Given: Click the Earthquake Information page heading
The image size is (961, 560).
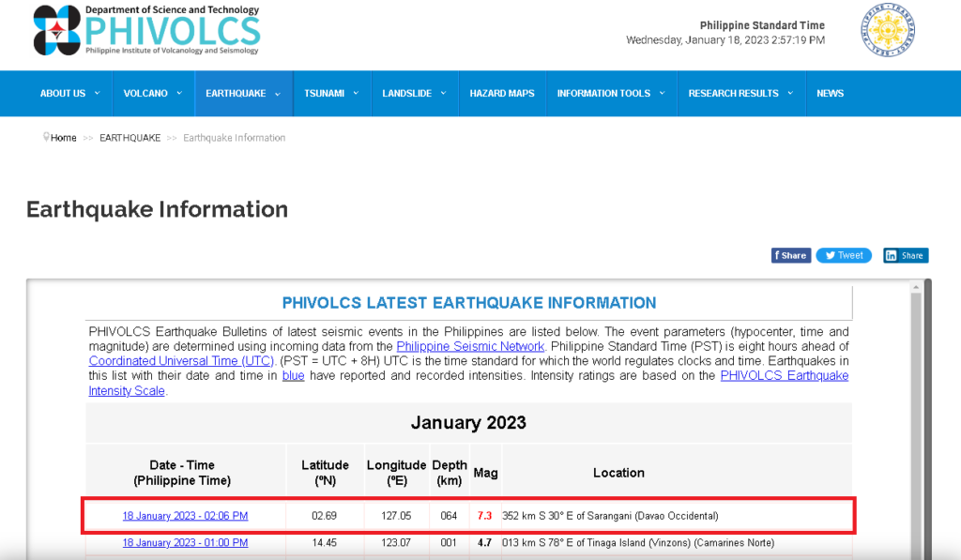Looking at the screenshot, I should [x=157, y=209].
